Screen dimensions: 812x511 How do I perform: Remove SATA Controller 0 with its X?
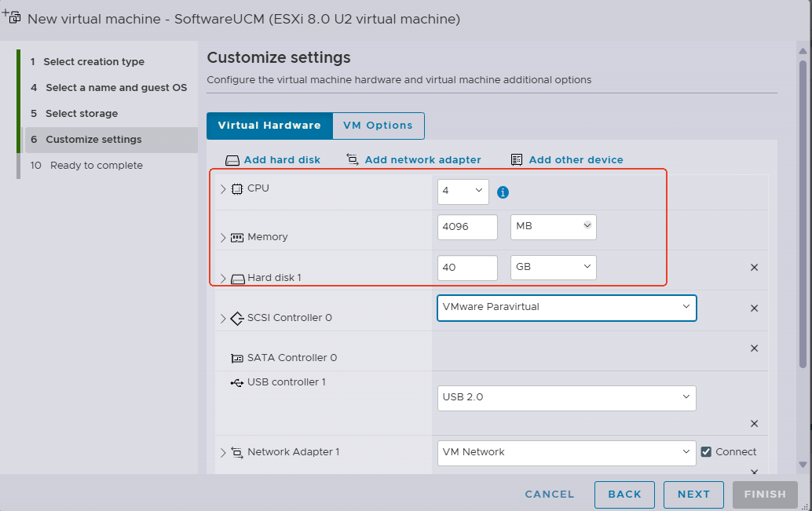[x=754, y=349]
